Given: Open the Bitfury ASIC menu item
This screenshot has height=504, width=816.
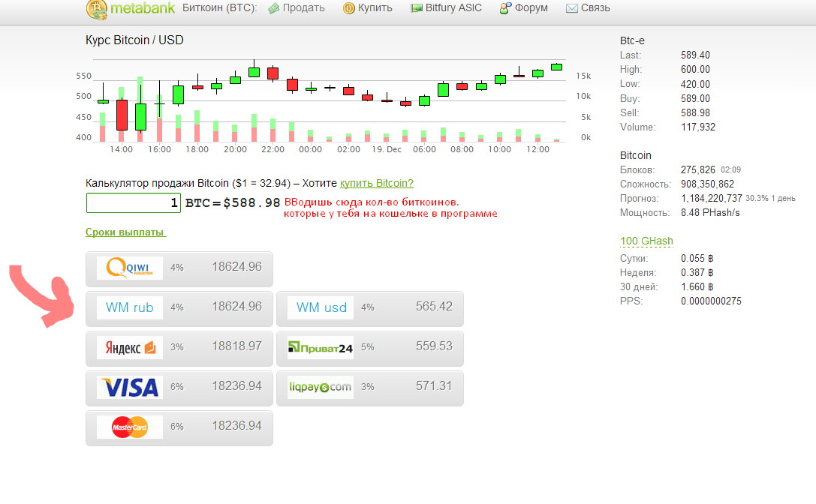Looking at the screenshot, I should [454, 8].
